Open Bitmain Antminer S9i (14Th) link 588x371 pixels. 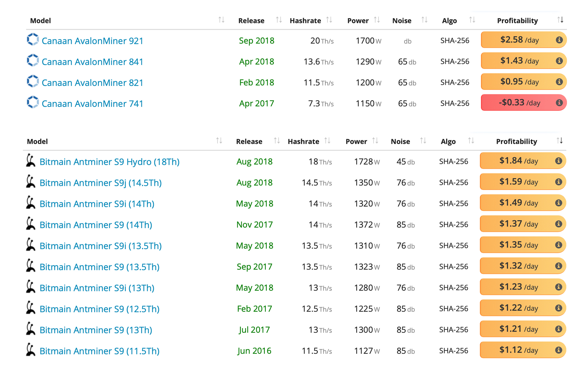[97, 204]
